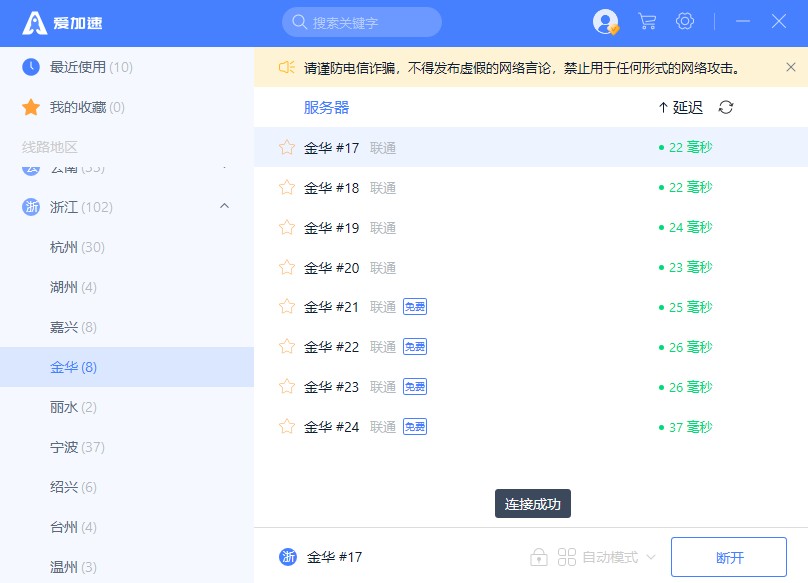Screen dimensions: 808x583
Task: Star the 金华 #20 server
Action: click(x=287, y=268)
